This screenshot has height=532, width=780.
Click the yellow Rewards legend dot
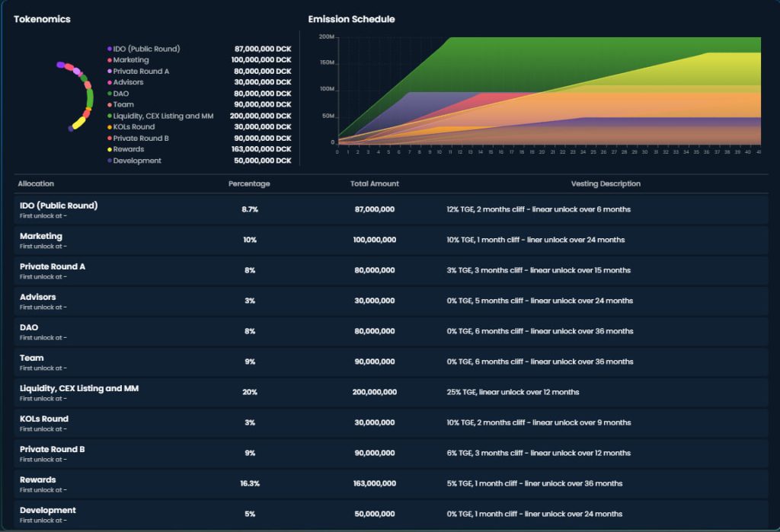(x=110, y=150)
